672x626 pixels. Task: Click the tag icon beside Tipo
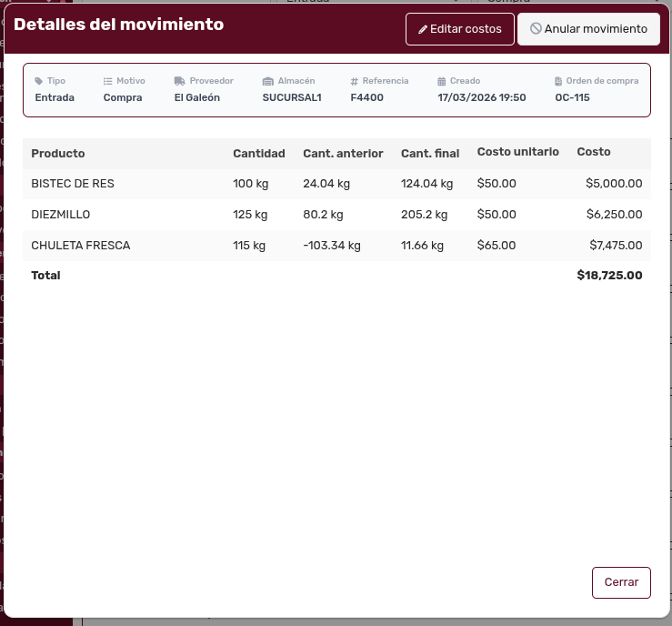coord(39,81)
